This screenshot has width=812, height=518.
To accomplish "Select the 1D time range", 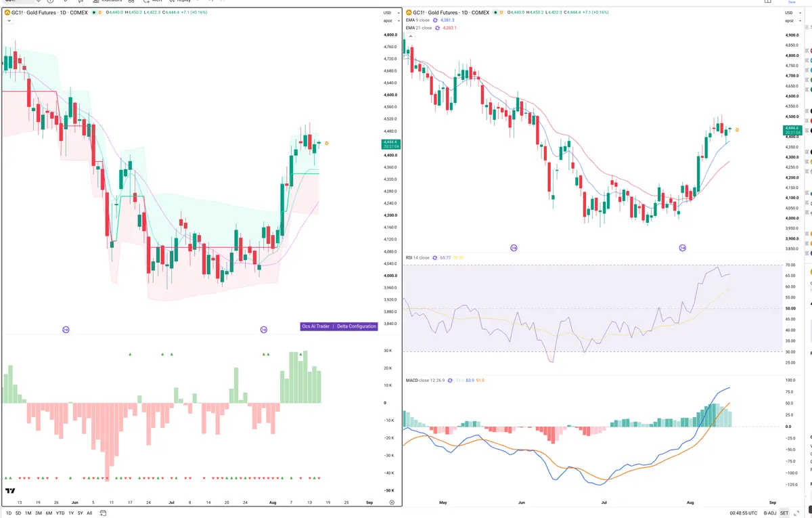I will (8, 513).
